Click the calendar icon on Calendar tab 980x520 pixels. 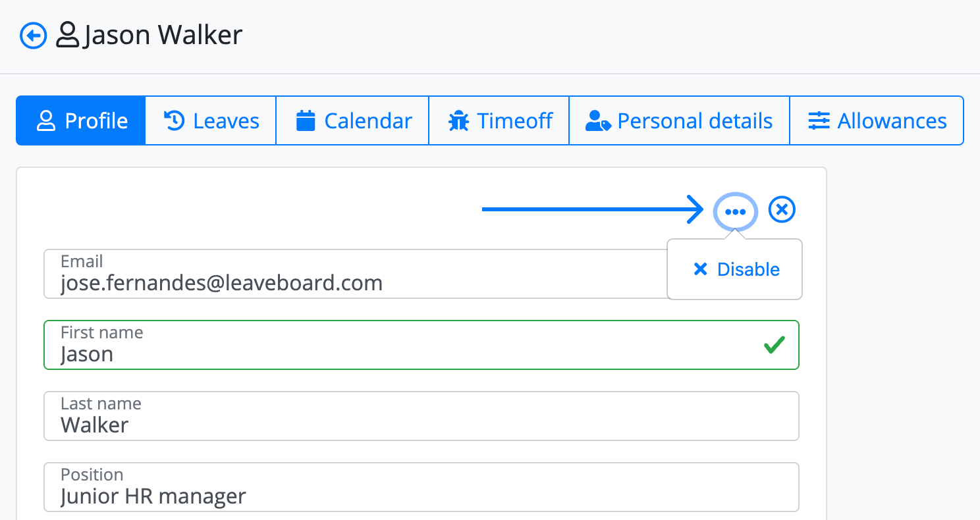306,120
